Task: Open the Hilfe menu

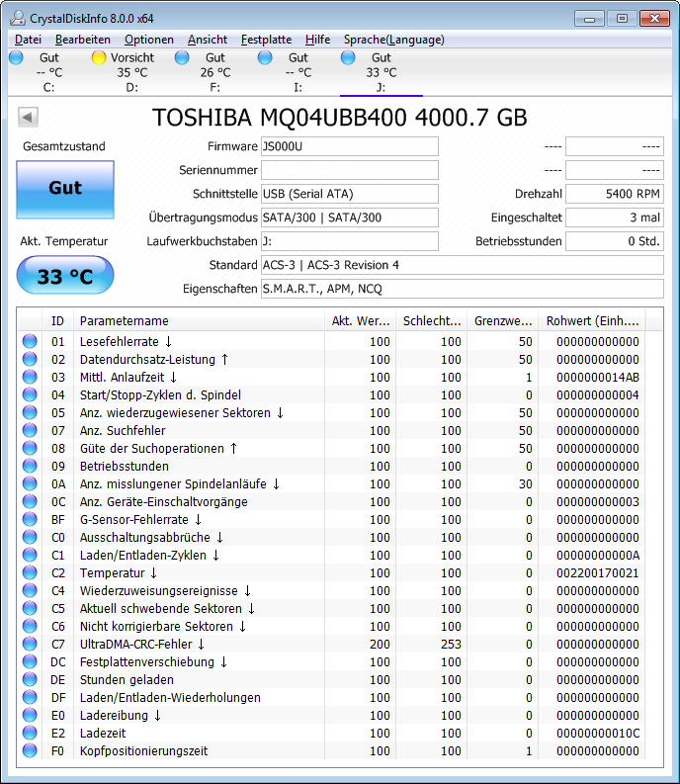Action: pos(318,40)
